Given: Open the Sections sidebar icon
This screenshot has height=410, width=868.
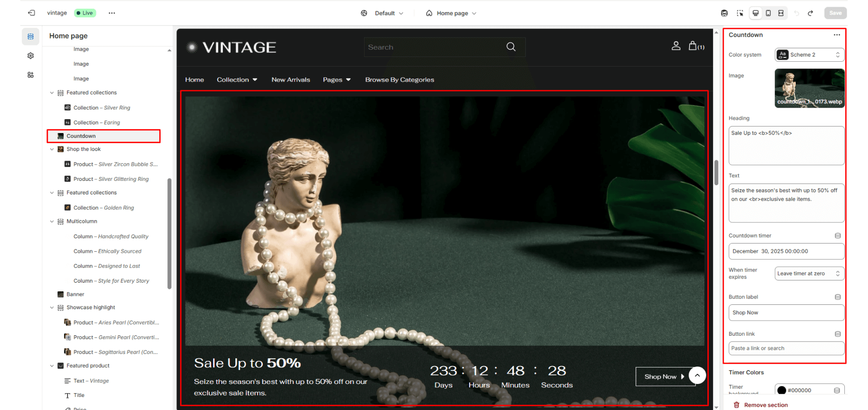Looking at the screenshot, I should pos(30,37).
